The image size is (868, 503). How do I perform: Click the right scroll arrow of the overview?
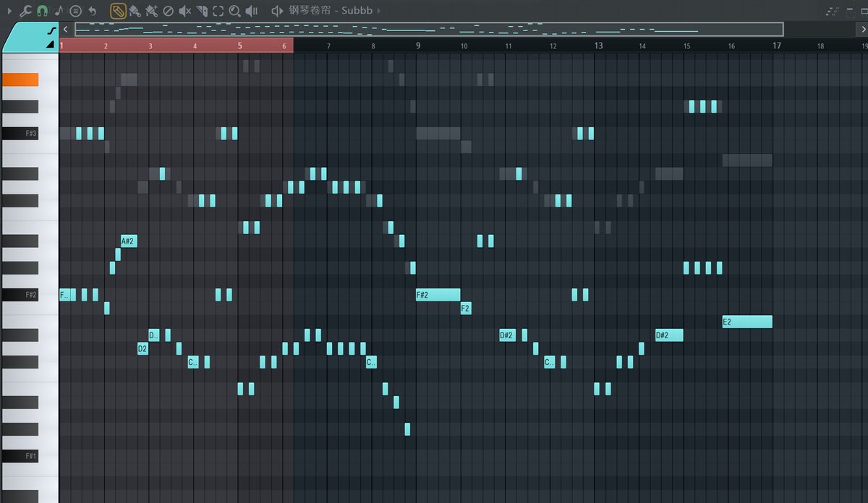pyautogui.click(x=862, y=29)
